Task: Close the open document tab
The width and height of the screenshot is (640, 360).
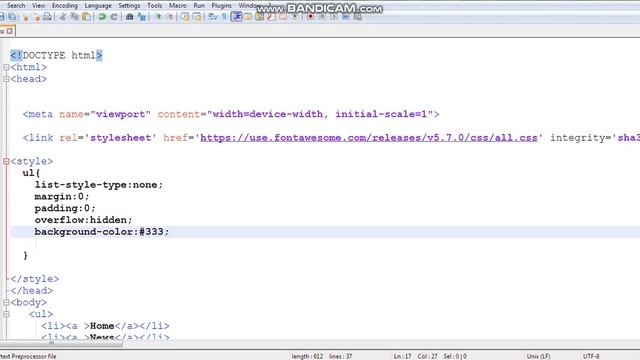Action: [9, 31]
